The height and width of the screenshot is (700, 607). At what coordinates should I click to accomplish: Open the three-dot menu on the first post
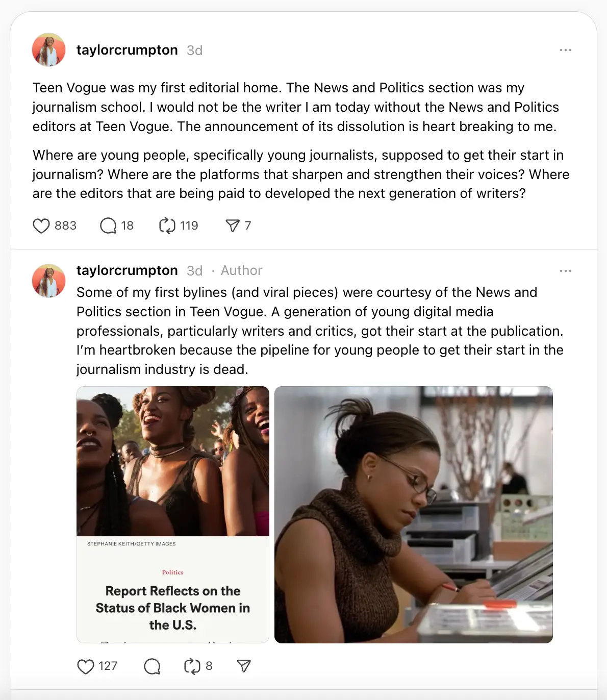565,49
